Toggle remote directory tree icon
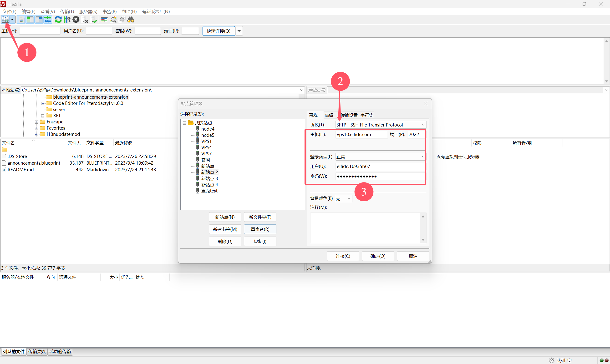 click(39, 20)
